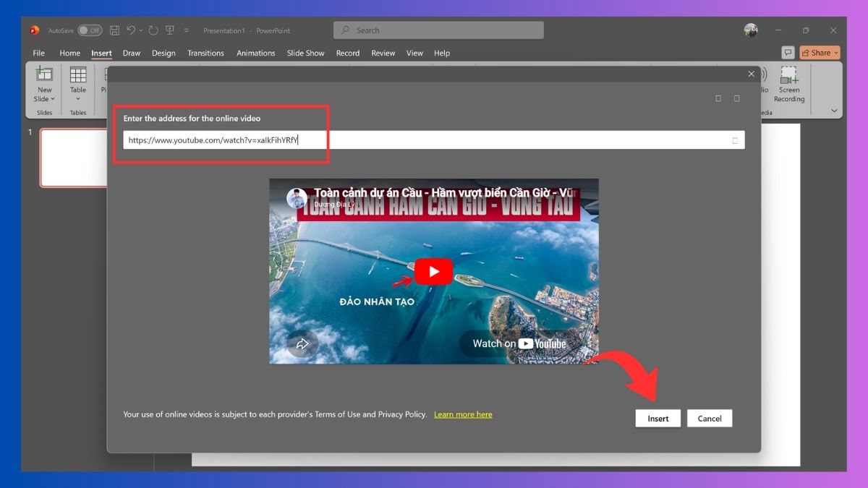Open the Comments pane icon
Image resolution: width=868 pixels, height=488 pixels.
pos(788,53)
